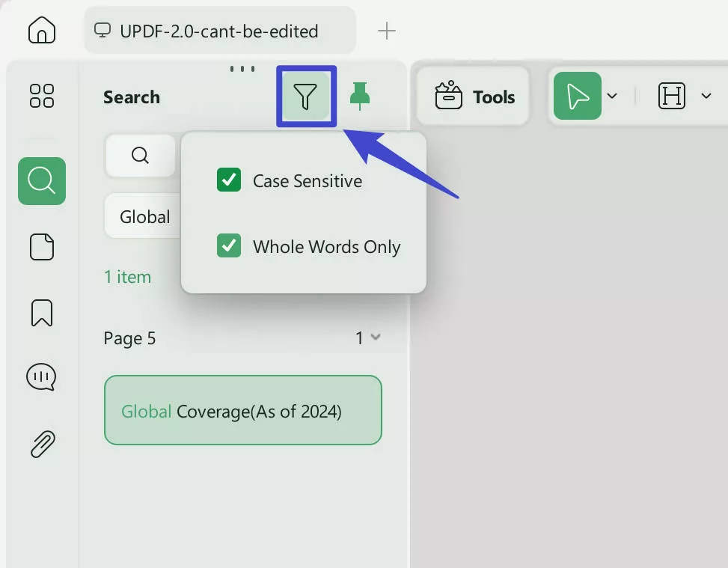Click the Search panel title
Image resolution: width=728 pixels, height=568 pixels.
(x=132, y=97)
